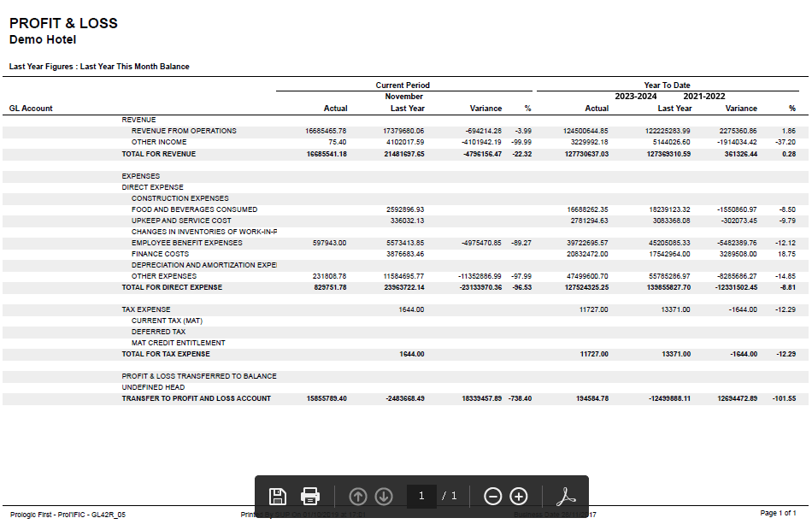
Task: Click the '2023-2024' year label
Action: coord(636,97)
